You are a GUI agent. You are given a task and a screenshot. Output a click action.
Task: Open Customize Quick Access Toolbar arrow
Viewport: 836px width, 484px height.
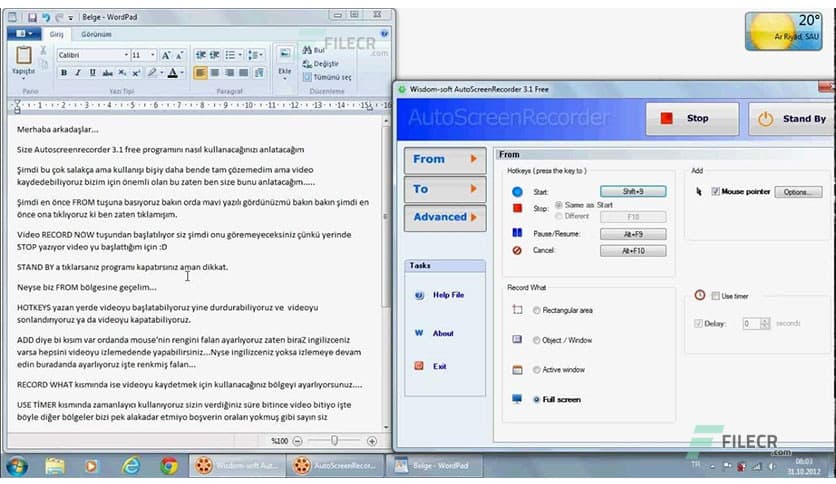click(70, 18)
